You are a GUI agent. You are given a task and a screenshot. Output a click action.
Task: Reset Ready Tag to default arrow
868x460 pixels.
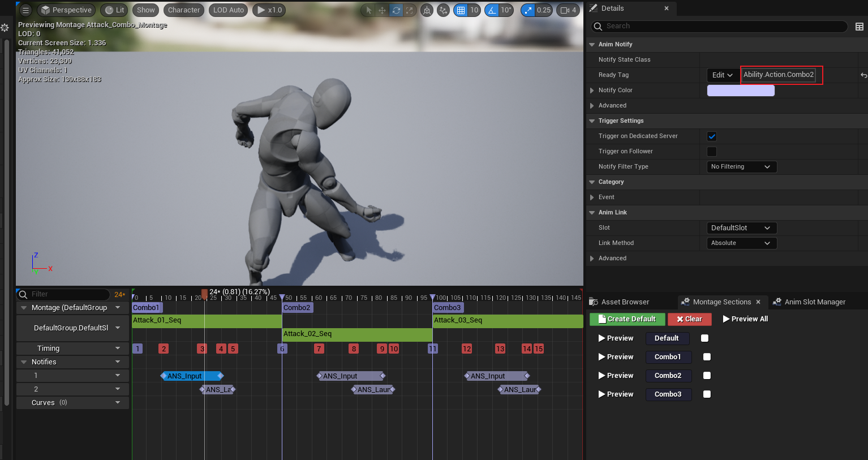[863, 75]
